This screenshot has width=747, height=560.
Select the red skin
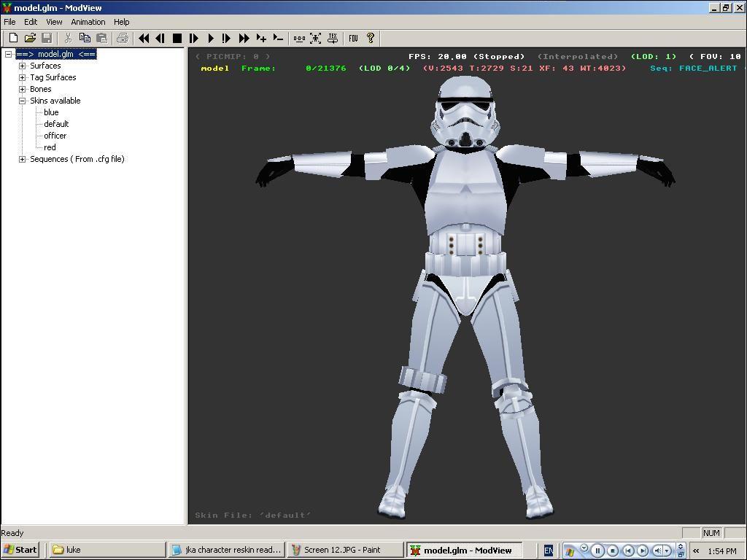click(50, 147)
